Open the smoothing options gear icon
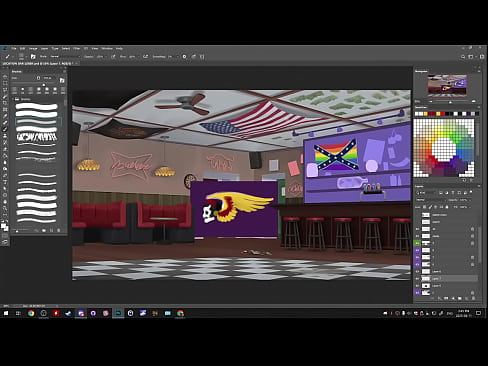488x366 pixels. click(x=184, y=57)
